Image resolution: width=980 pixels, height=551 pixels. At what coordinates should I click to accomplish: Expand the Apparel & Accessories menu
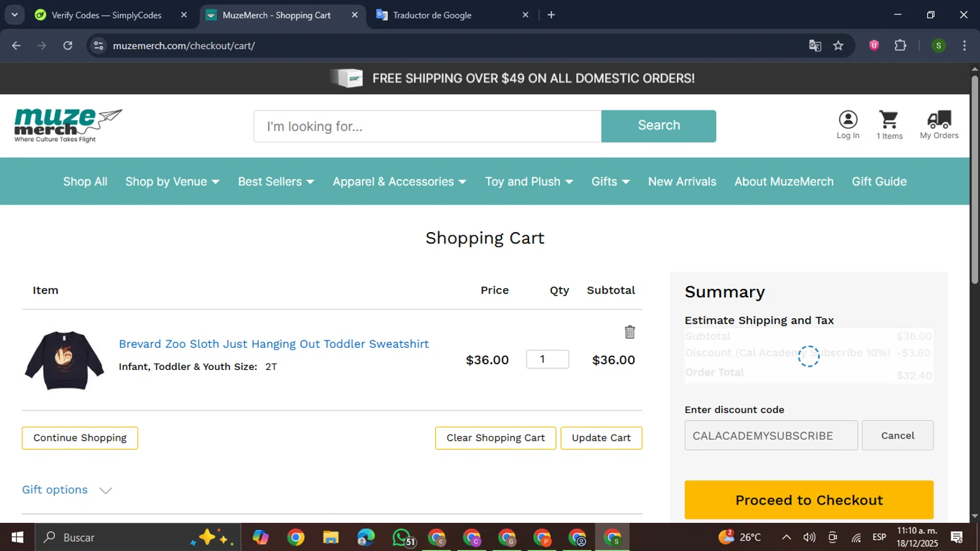[399, 182]
